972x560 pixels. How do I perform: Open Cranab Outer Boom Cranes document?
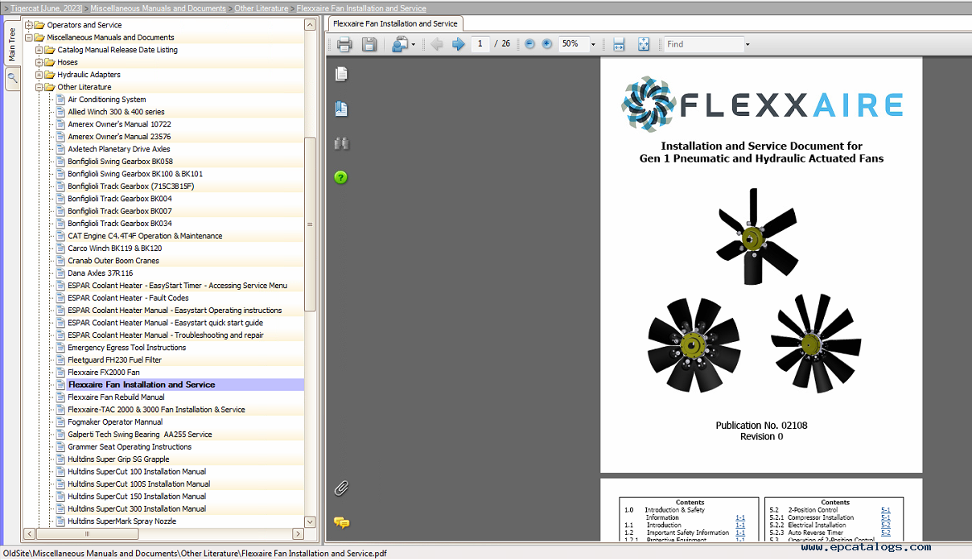click(113, 261)
